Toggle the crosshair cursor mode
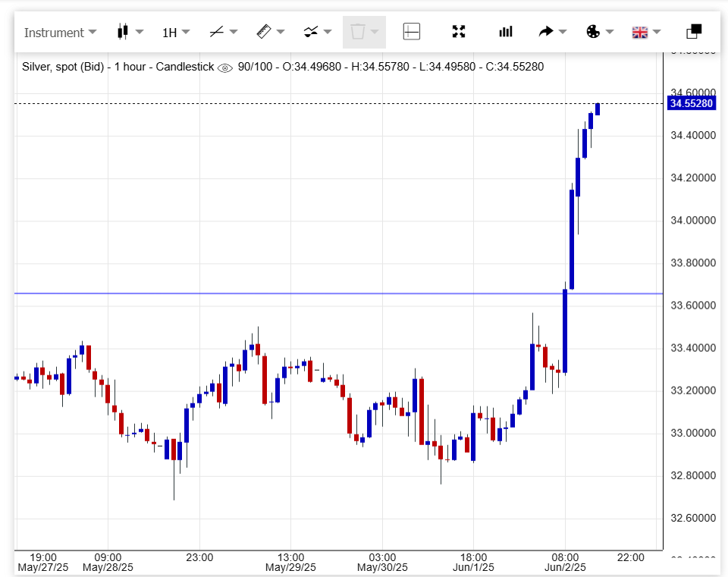 click(x=411, y=32)
